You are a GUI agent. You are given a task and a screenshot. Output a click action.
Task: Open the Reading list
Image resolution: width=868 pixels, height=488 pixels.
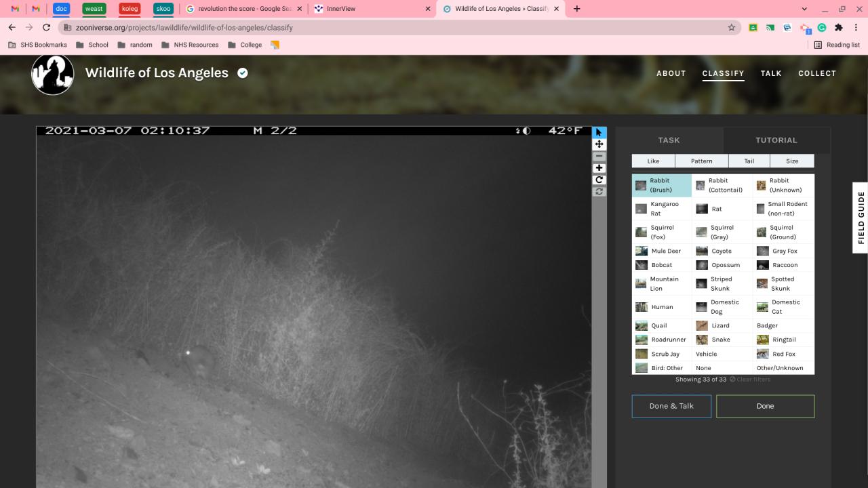click(x=837, y=45)
